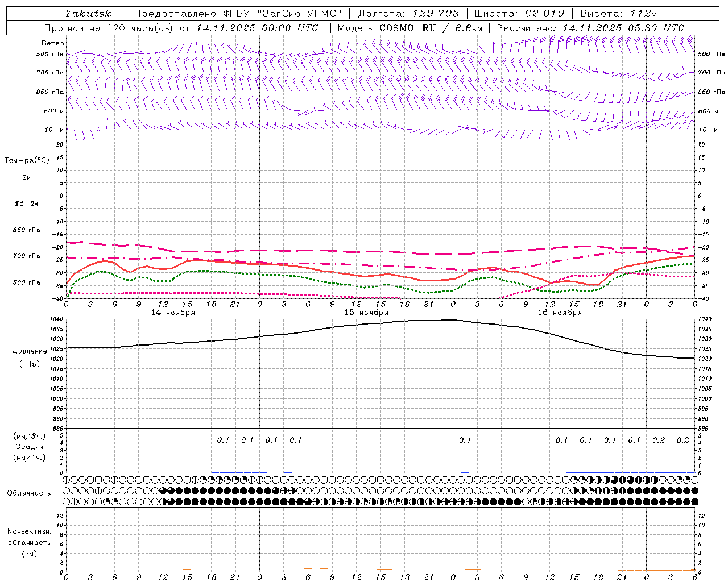Click the 'Ветер' wind panel label
This screenshot has width=728, height=582.
click(x=53, y=43)
